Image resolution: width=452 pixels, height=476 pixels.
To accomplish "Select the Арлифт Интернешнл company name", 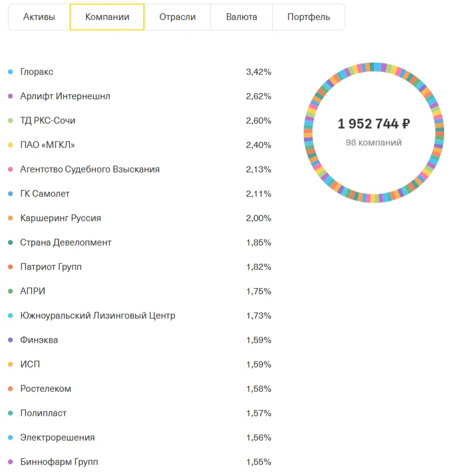I will pyautogui.click(x=65, y=96).
